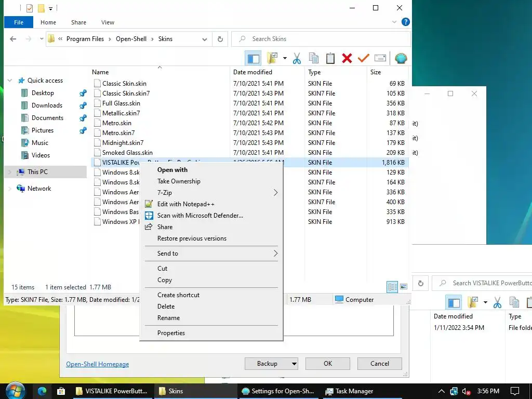Launch Microsoft Edge from taskbar
The width and height of the screenshot is (532, 399).
pos(42,391)
